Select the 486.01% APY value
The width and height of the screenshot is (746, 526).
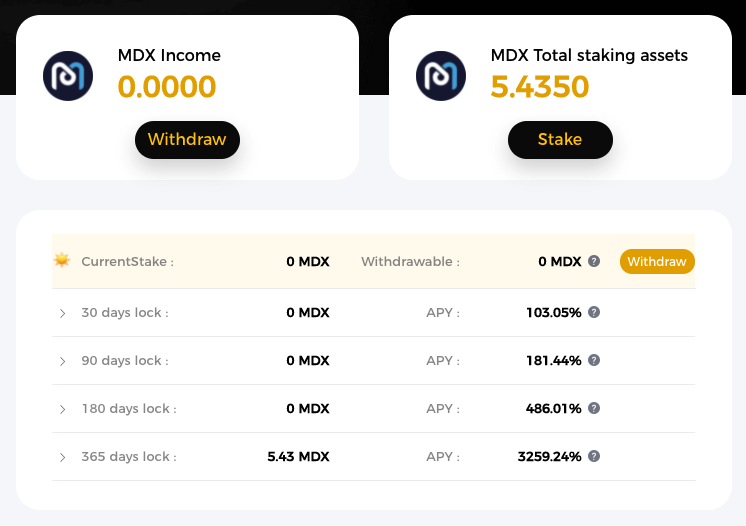(x=554, y=409)
